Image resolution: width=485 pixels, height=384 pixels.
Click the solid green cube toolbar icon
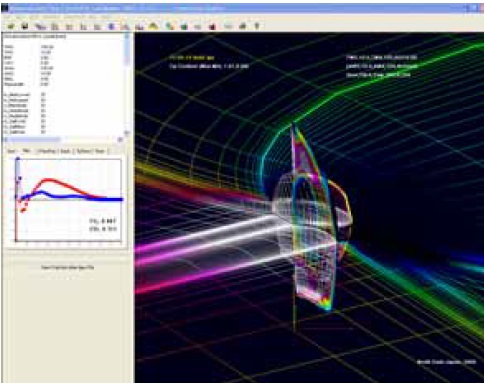click(x=184, y=26)
